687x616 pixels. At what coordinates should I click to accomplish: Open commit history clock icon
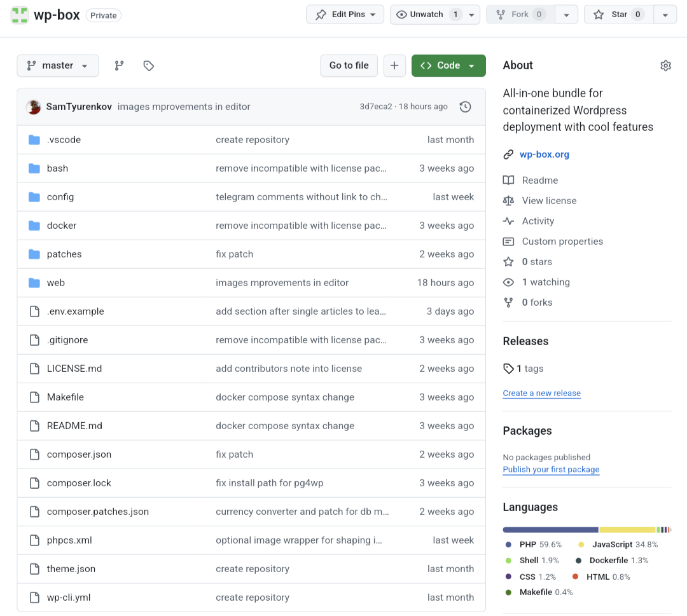(x=465, y=107)
